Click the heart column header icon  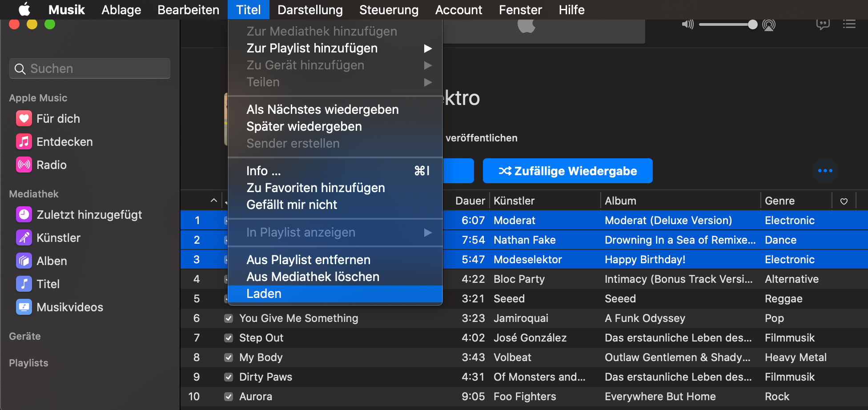point(844,201)
